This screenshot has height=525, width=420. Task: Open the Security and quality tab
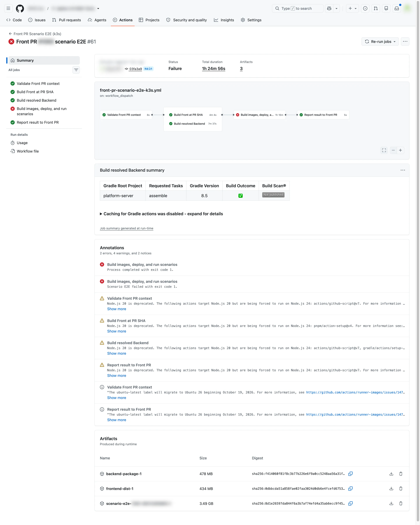tap(187, 20)
